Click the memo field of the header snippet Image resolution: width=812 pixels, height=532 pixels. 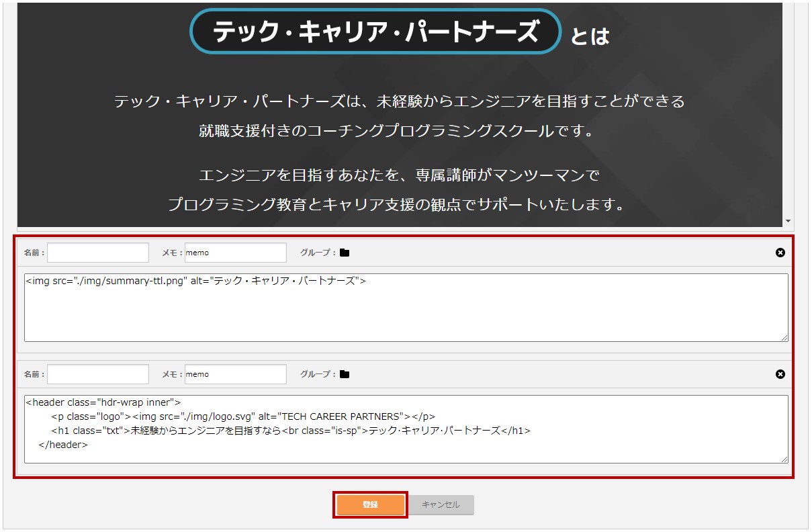236,374
